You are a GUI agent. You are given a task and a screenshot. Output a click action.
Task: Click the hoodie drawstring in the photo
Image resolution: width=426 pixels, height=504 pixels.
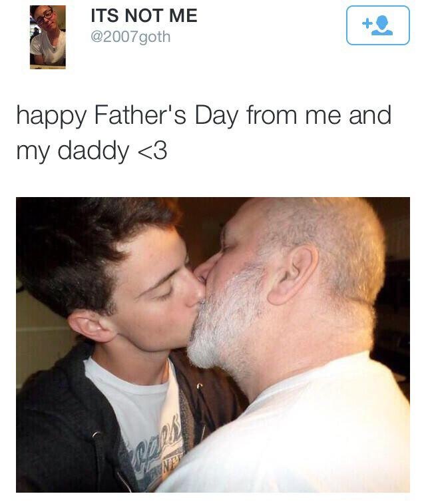pyautogui.click(x=98, y=457)
